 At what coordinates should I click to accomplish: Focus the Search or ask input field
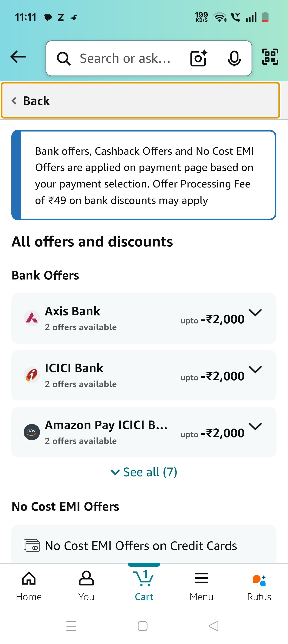125,59
